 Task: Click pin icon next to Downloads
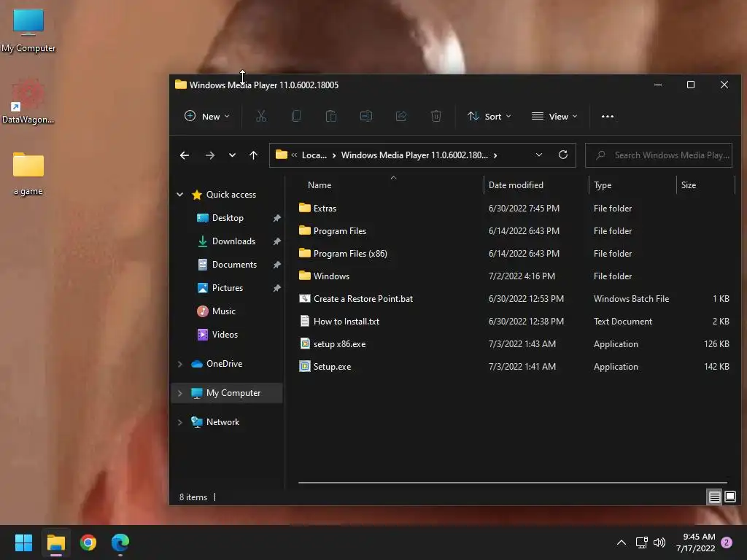276,241
